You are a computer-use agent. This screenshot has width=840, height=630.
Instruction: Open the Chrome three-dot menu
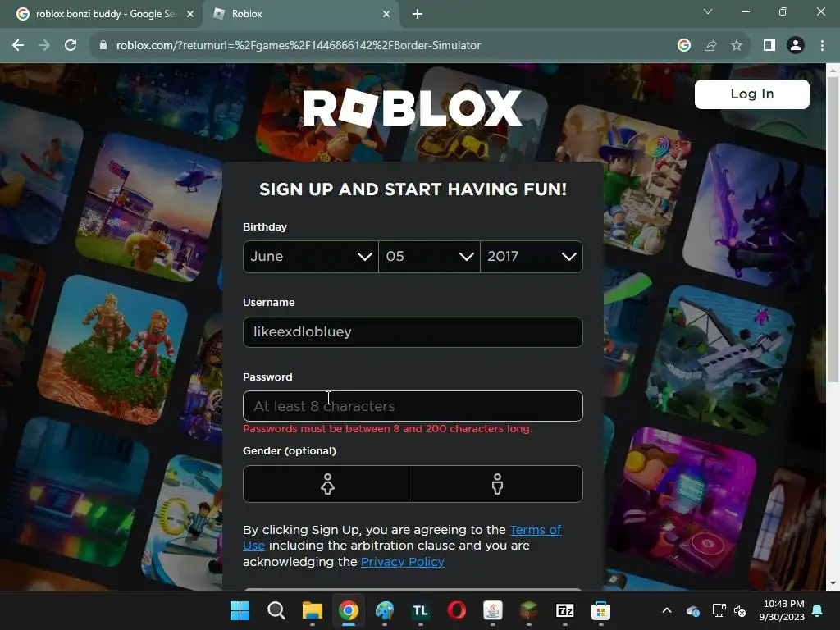(822, 46)
